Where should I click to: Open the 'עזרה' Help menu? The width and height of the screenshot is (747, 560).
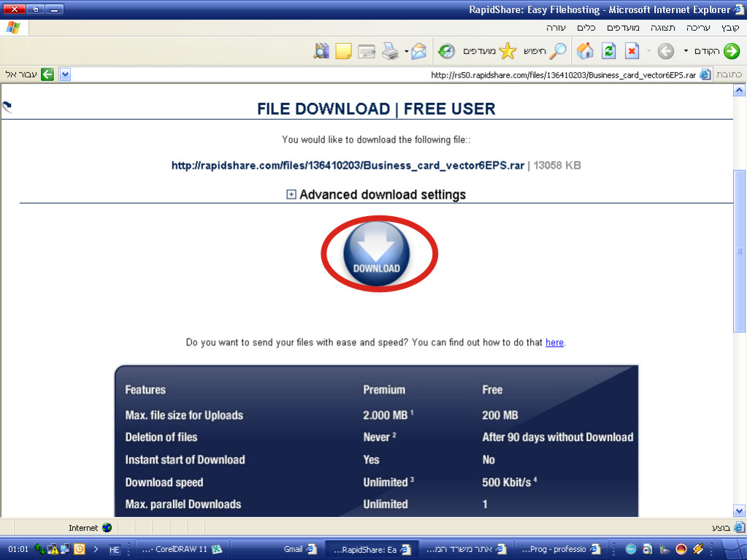[556, 28]
